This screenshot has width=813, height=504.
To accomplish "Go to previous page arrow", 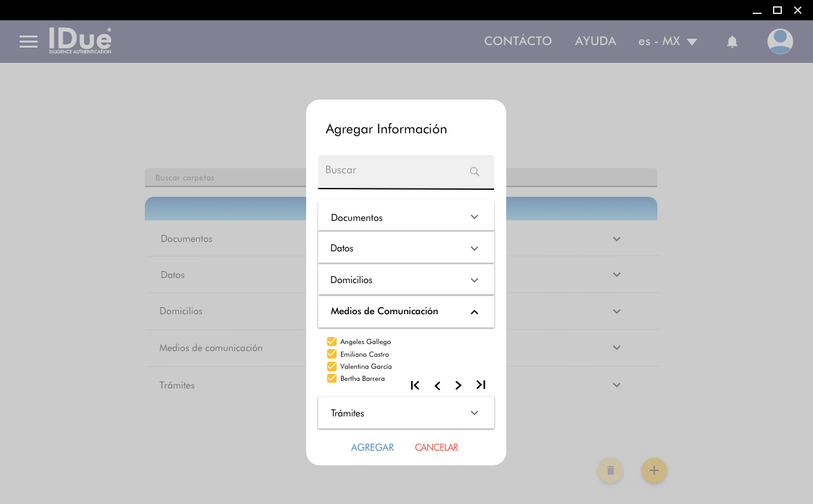I will [x=437, y=386].
